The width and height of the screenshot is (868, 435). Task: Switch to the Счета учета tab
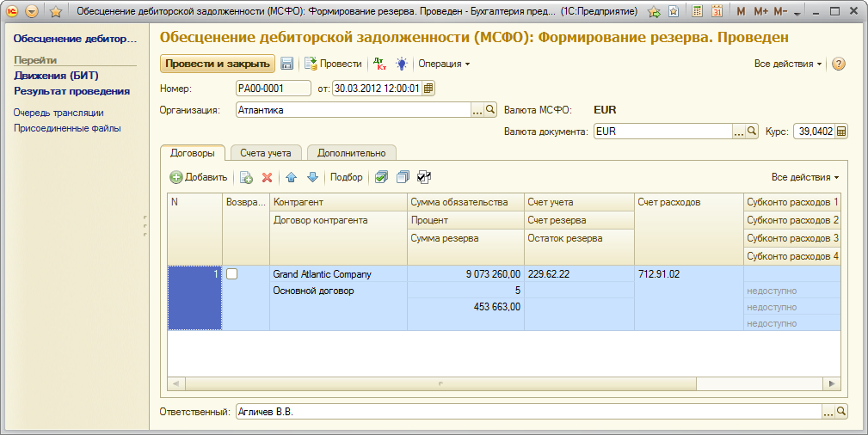[266, 153]
